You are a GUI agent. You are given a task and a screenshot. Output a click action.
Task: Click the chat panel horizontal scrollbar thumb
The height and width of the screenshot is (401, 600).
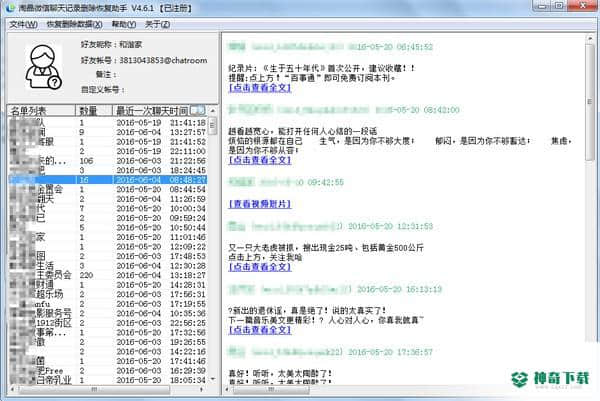271,390
